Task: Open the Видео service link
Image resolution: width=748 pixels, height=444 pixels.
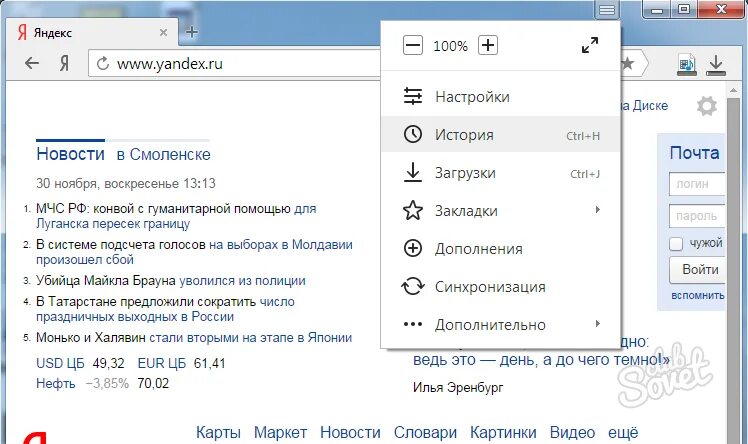Action: click(x=572, y=433)
